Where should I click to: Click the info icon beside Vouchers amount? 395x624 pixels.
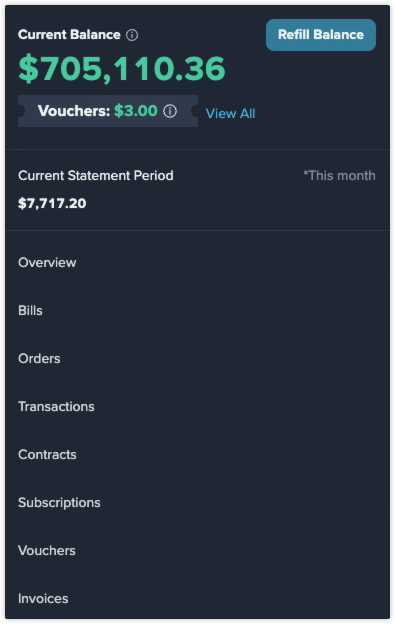[170, 111]
